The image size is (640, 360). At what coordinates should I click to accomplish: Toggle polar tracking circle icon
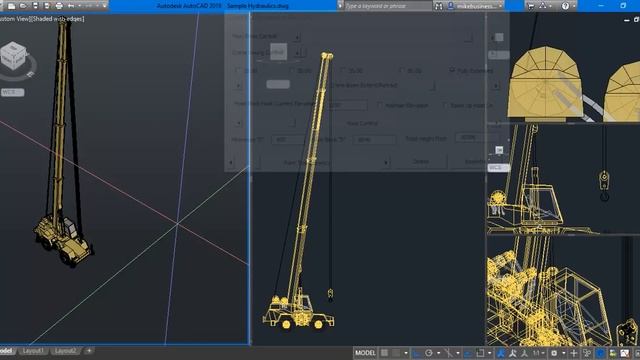[x=429, y=353]
